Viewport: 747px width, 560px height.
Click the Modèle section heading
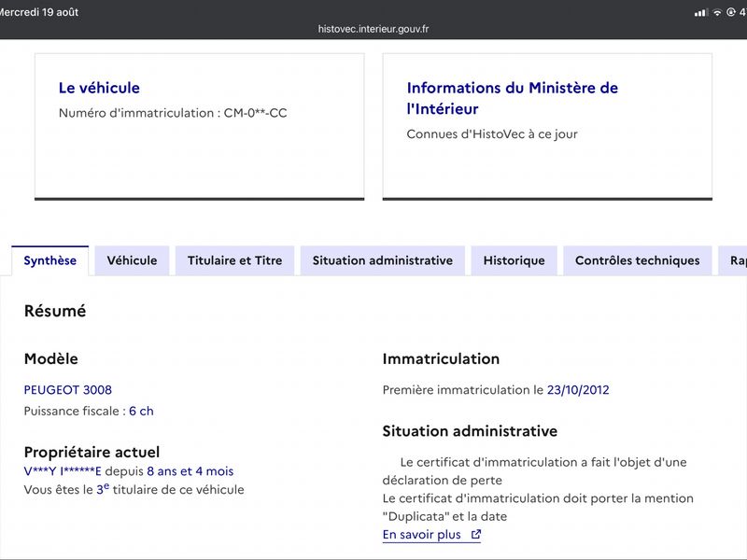[51, 358]
